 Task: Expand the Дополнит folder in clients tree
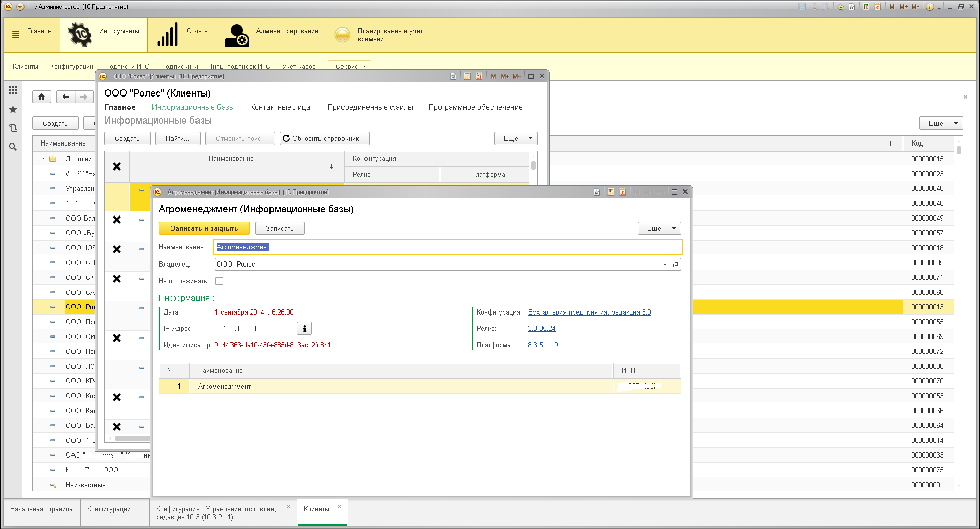(x=43, y=159)
